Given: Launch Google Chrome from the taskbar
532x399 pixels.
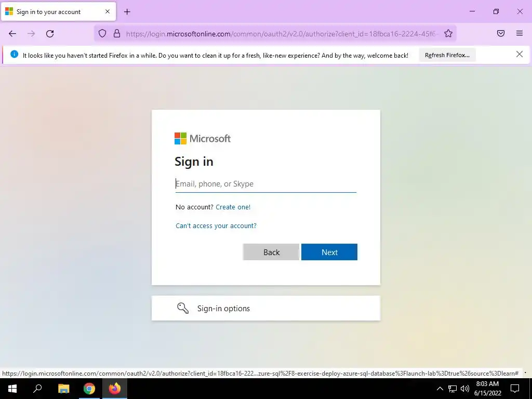Looking at the screenshot, I should click(89, 389).
